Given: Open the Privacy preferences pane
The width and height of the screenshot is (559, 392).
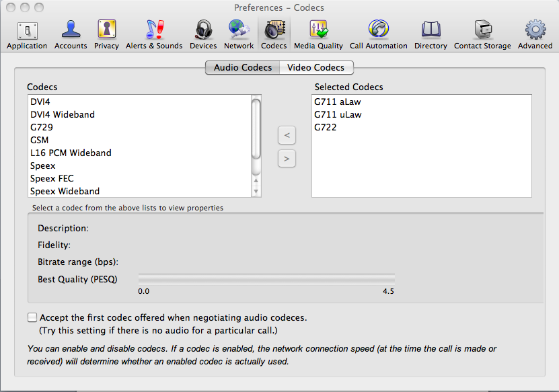Looking at the screenshot, I should (106, 35).
